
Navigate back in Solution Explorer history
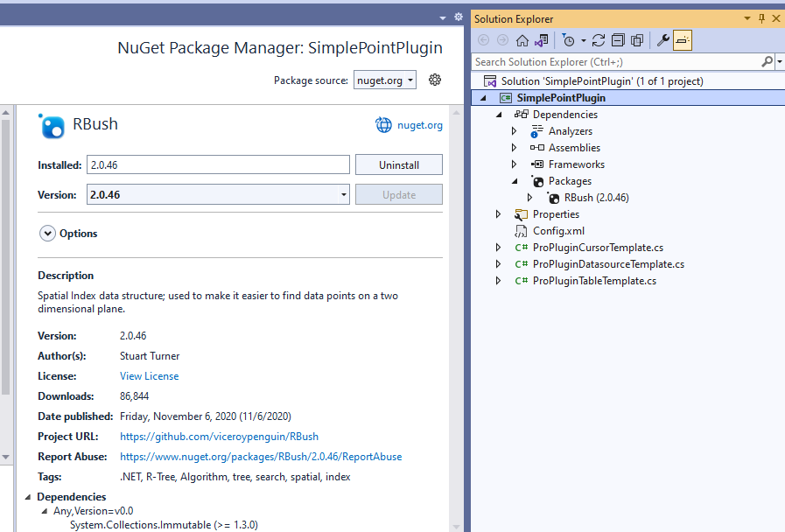(x=482, y=39)
